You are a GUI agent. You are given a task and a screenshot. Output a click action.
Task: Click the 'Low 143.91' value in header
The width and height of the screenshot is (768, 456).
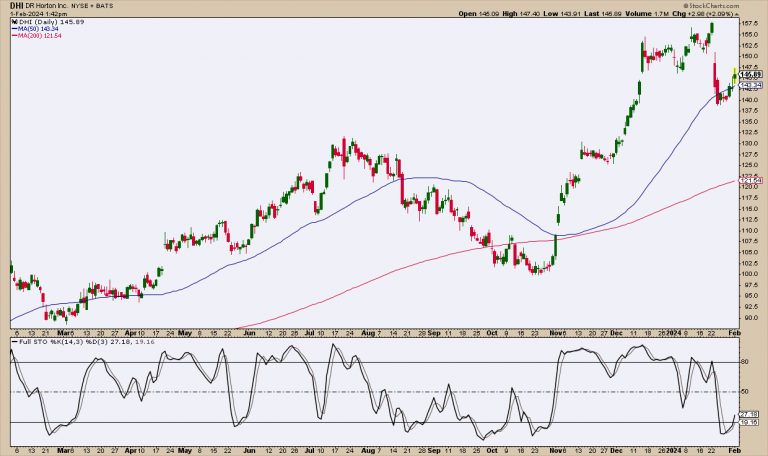coord(562,14)
